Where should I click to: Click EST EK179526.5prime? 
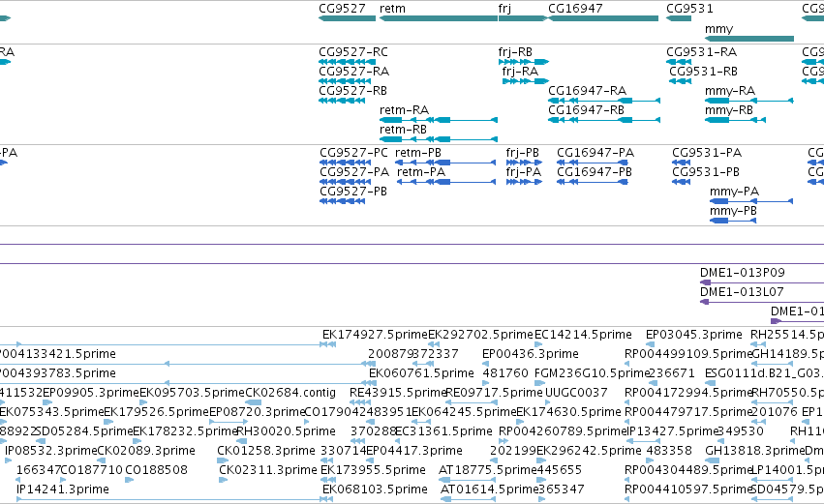click(x=157, y=412)
